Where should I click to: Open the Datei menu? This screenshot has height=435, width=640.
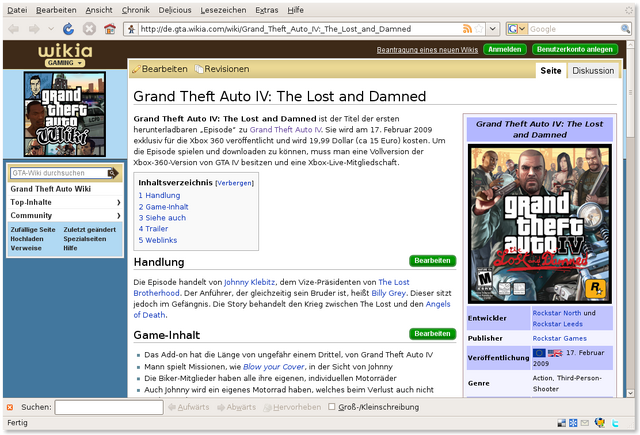pyautogui.click(x=17, y=10)
